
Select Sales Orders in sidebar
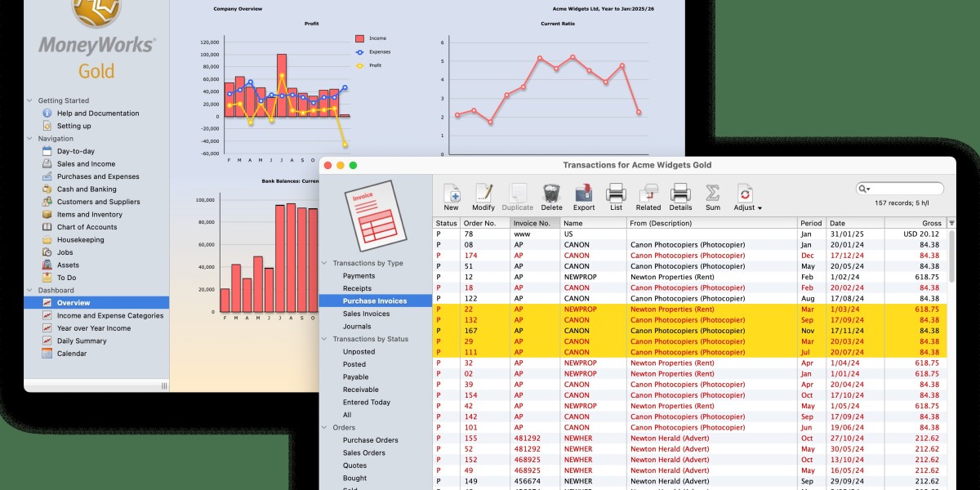tap(363, 452)
